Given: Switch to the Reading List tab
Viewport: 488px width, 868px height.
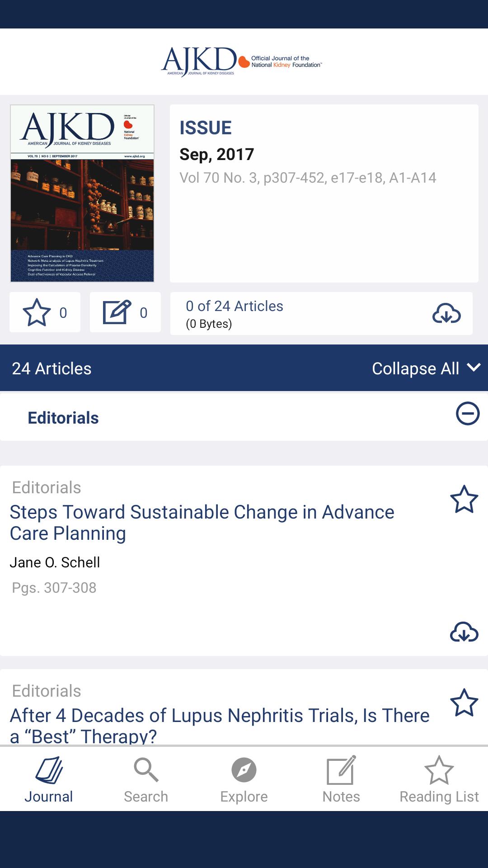Looking at the screenshot, I should [x=439, y=781].
